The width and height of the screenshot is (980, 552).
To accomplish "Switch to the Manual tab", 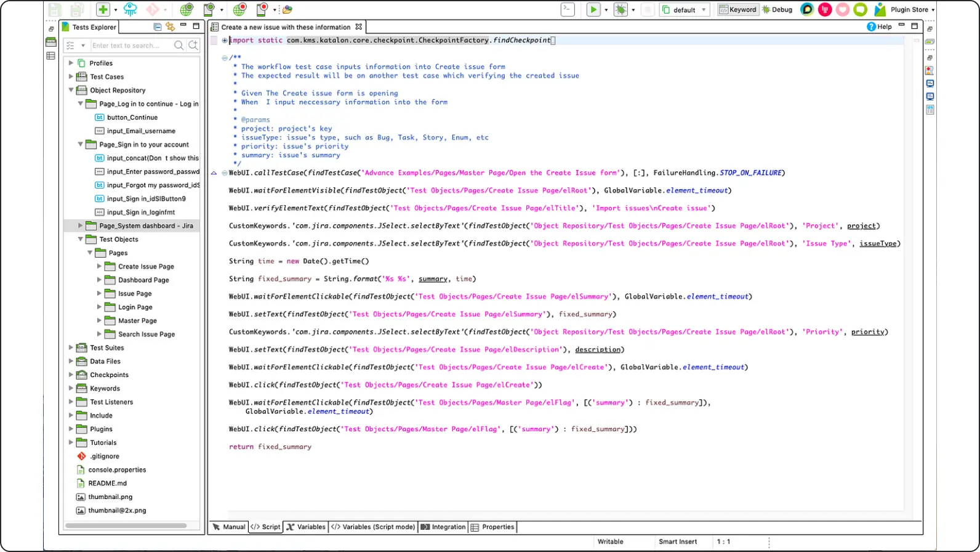I will (x=229, y=527).
